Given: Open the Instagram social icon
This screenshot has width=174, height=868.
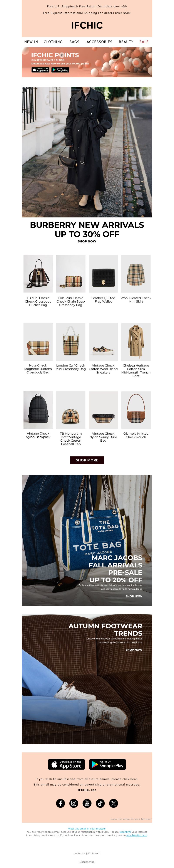Looking at the screenshot, I should point(74,803).
